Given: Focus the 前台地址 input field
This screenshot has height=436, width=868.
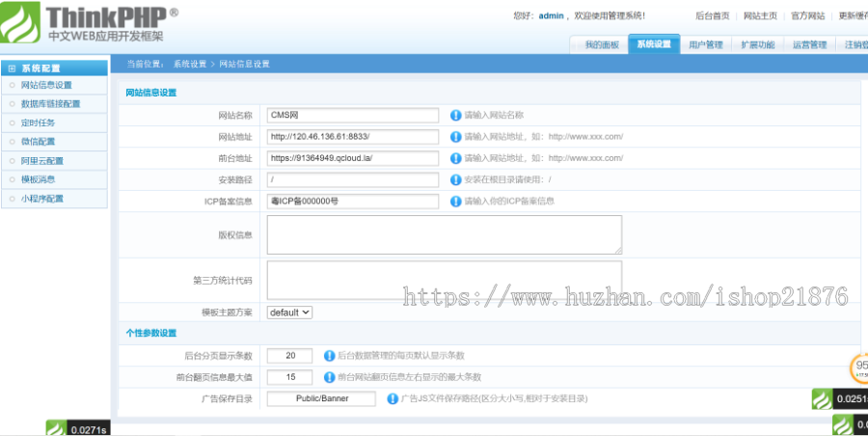Looking at the screenshot, I should point(353,158).
